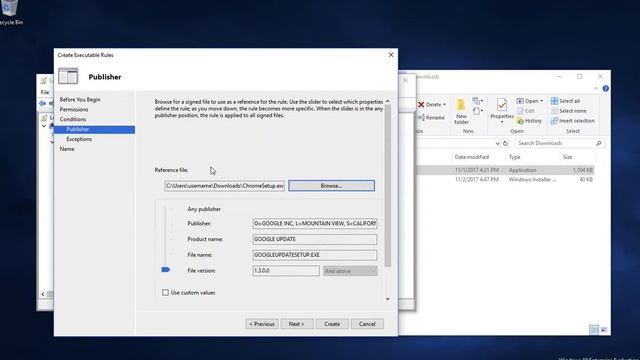The image size is (640, 360).
Task: Select the Windows Installer file row dated 11/2/2017
Action: [x=505, y=180]
